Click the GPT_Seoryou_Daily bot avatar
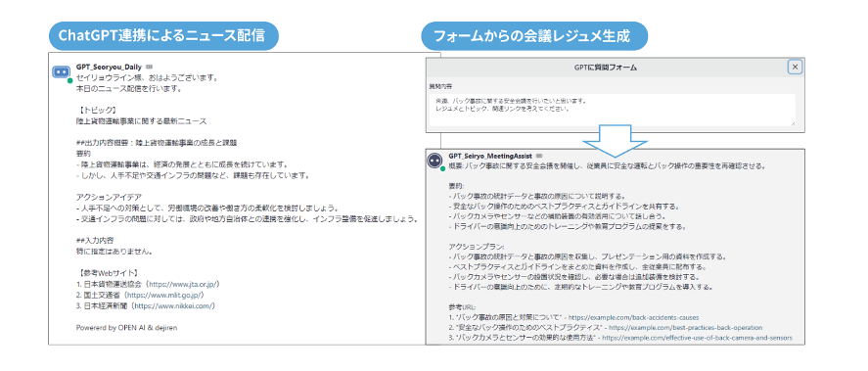This screenshot has height=371, width=868. point(61,71)
